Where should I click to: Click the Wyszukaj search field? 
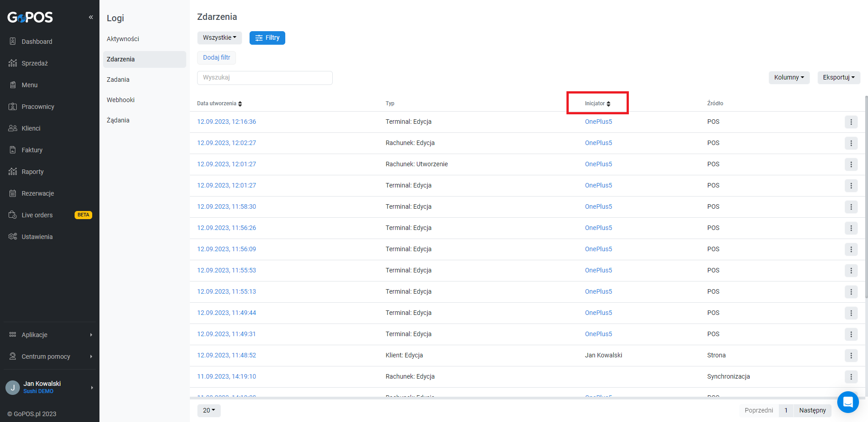[264, 77]
